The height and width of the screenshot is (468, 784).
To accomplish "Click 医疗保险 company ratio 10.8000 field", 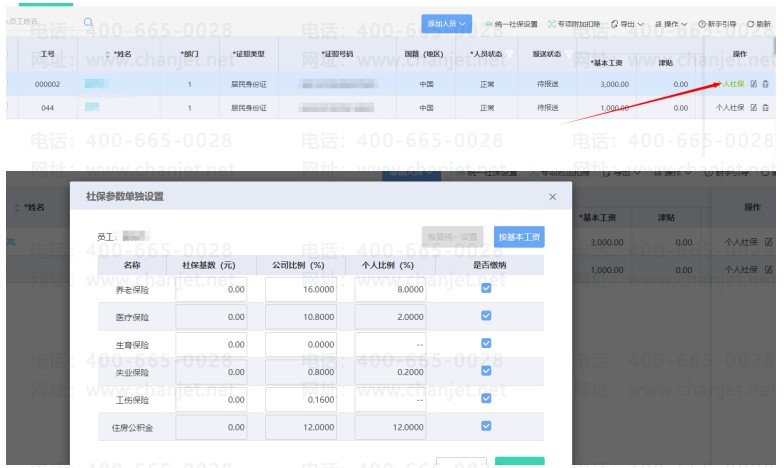I will tap(301, 317).
